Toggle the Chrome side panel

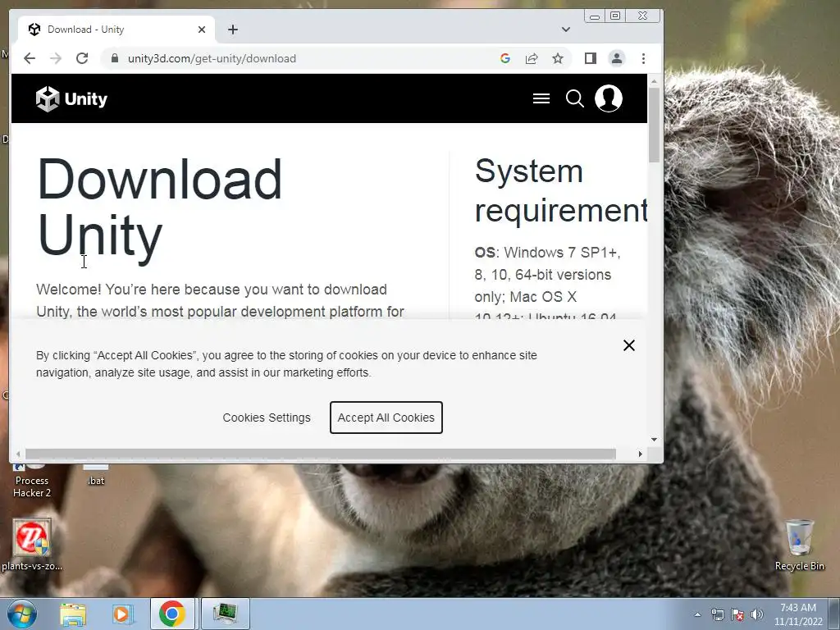click(591, 58)
